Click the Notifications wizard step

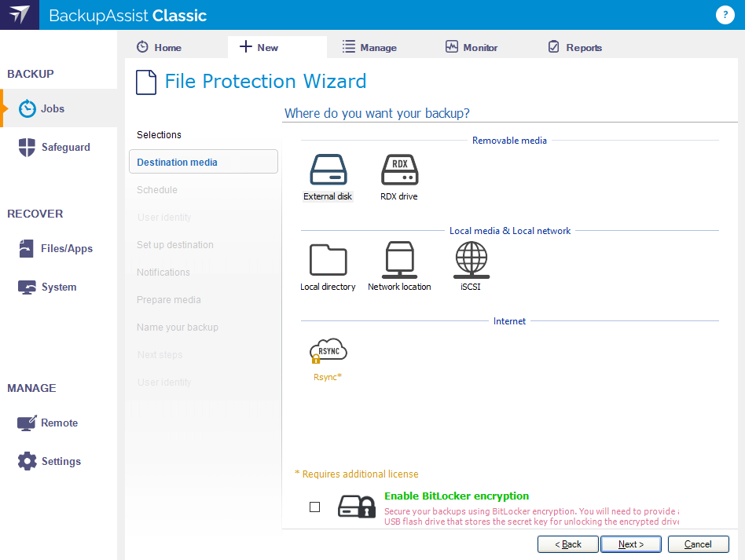coord(163,273)
